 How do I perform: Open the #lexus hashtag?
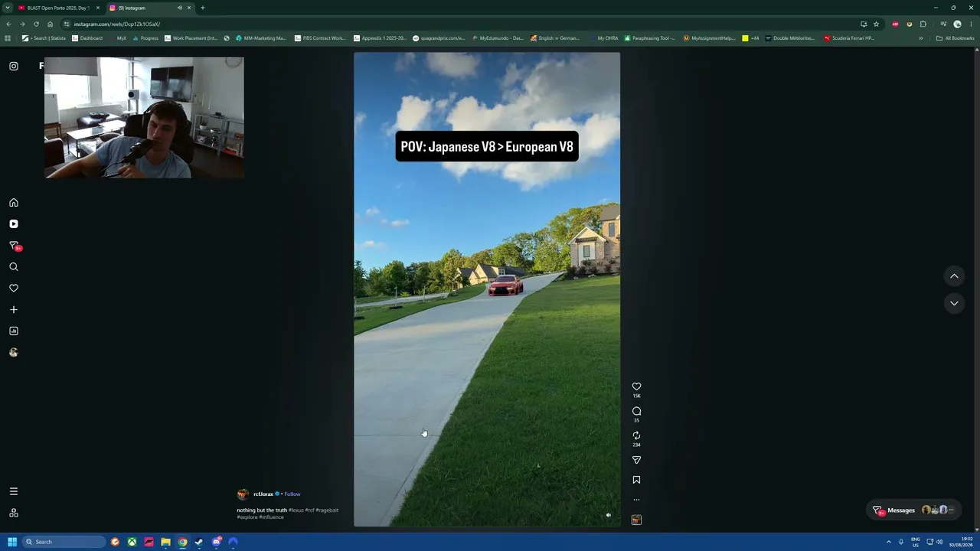296,510
